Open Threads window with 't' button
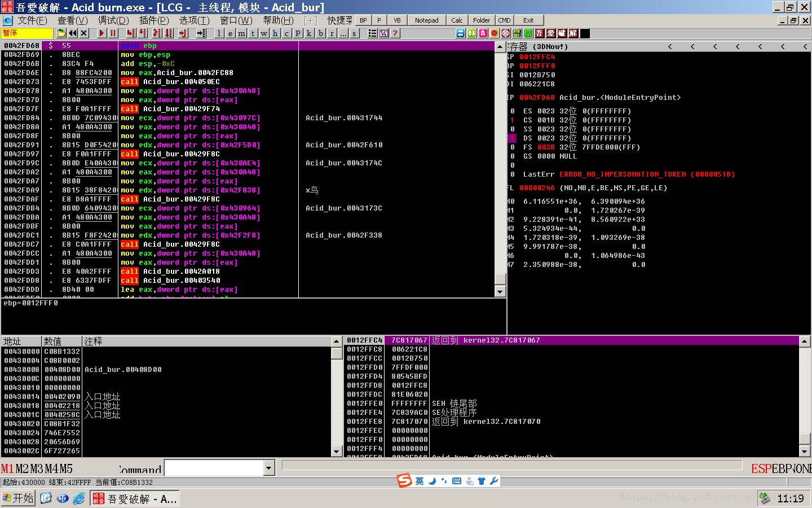812x508 pixels. pos(253,33)
